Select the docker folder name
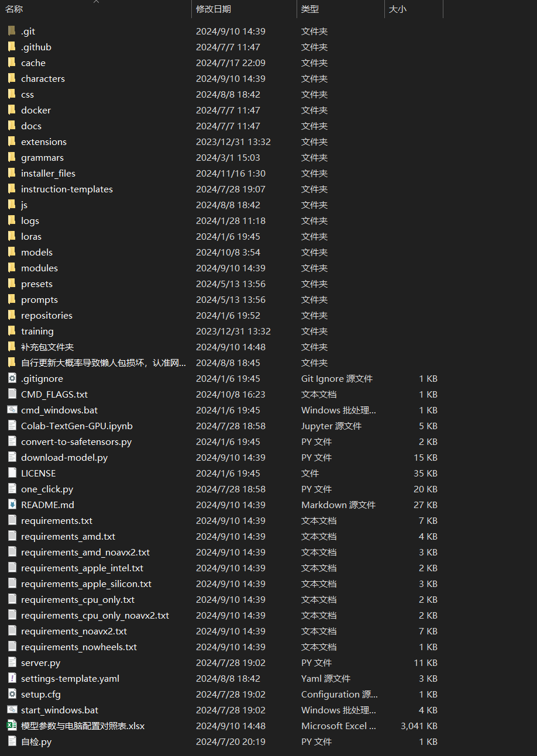Viewport: 537px width, 756px height. (36, 110)
